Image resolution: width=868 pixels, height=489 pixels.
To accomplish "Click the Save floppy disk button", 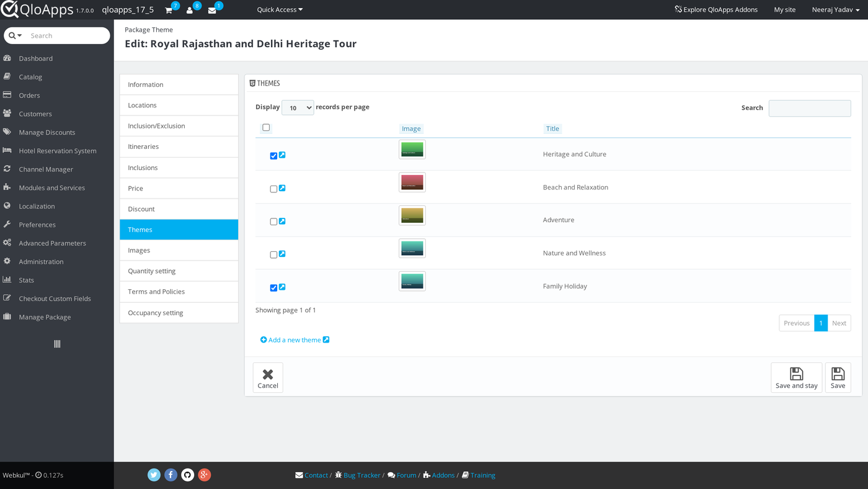I will (x=838, y=377).
